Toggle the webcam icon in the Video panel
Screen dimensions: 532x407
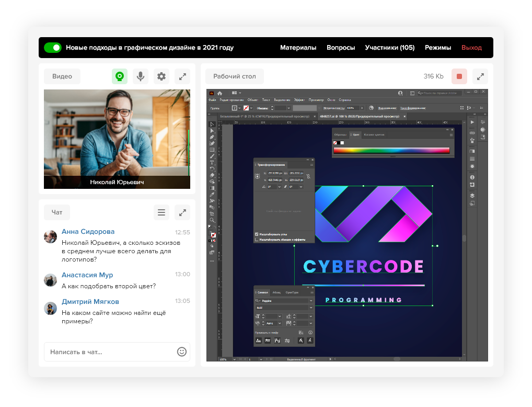point(120,76)
